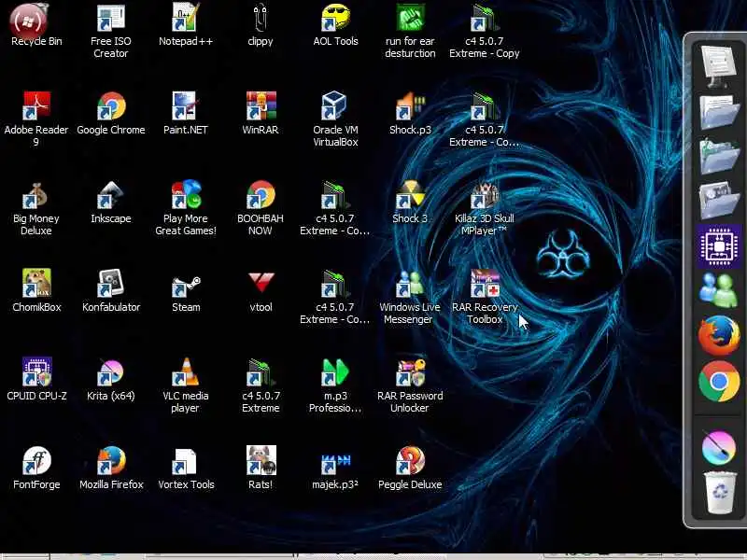Open Krita from the side dock
This screenshot has width=747, height=560.
coord(719,448)
